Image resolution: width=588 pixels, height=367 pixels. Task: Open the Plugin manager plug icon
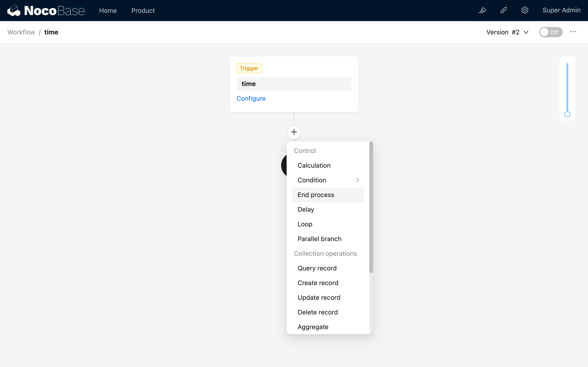[504, 11]
